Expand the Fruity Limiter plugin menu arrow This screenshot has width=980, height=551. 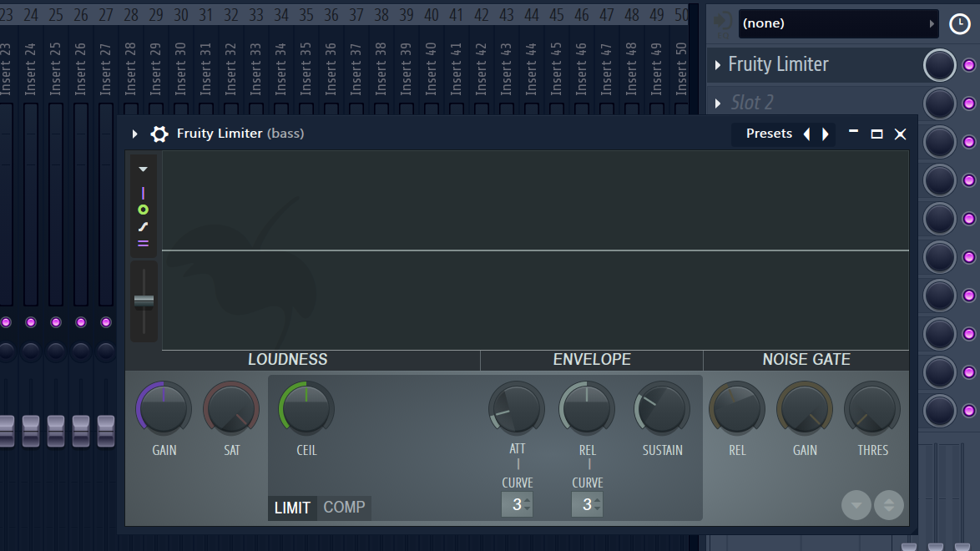[134, 134]
